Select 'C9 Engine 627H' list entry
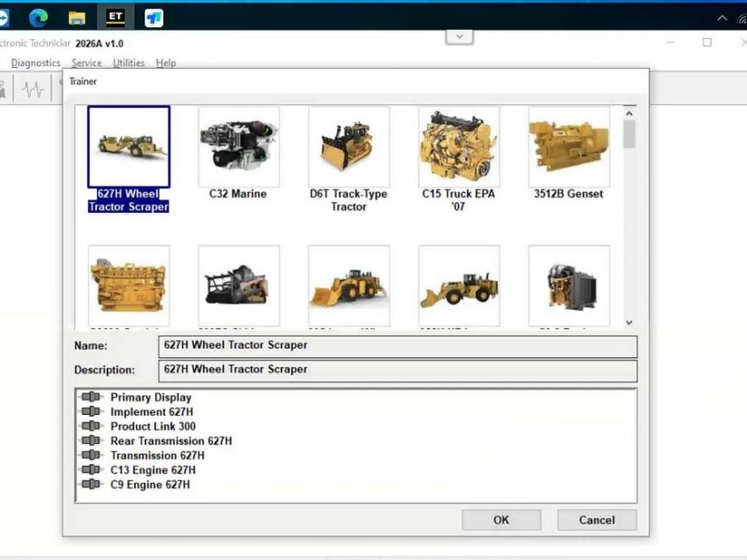 point(150,484)
